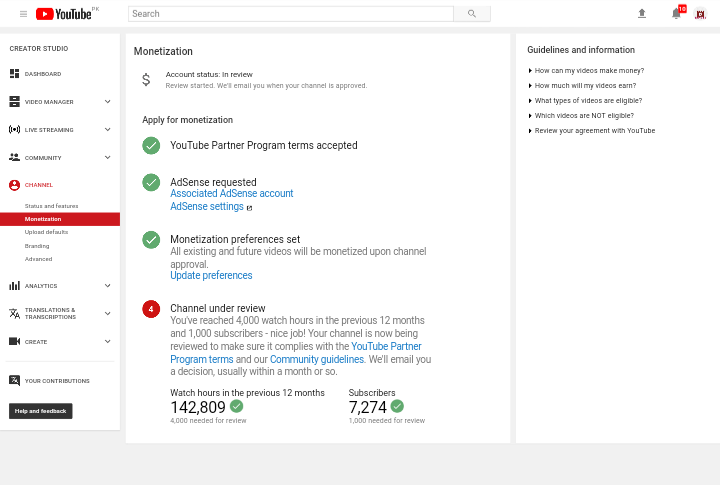Click the dollar sign account status icon

click(x=146, y=79)
